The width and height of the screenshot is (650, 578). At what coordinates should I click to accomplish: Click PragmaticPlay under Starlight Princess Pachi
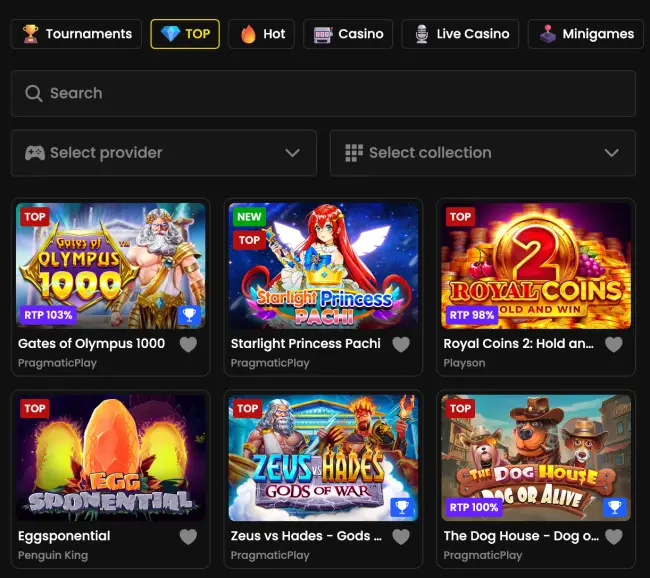point(270,363)
